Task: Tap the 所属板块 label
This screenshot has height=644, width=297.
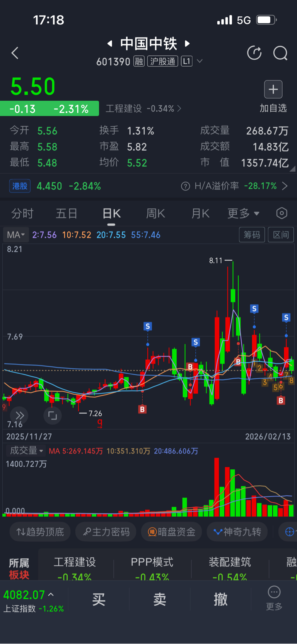Action: pos(19,568)
